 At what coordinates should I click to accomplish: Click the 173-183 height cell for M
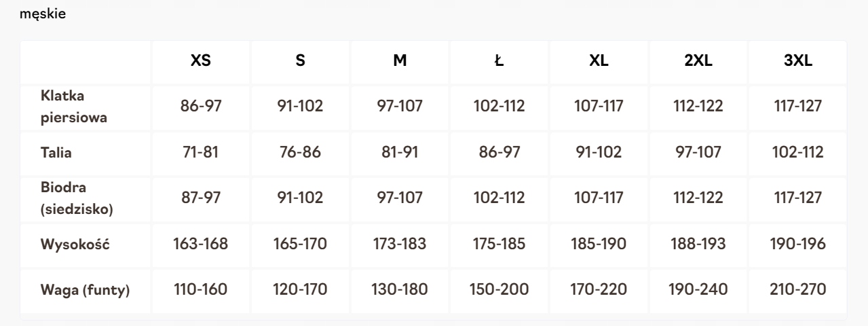[x=400, y=244]
